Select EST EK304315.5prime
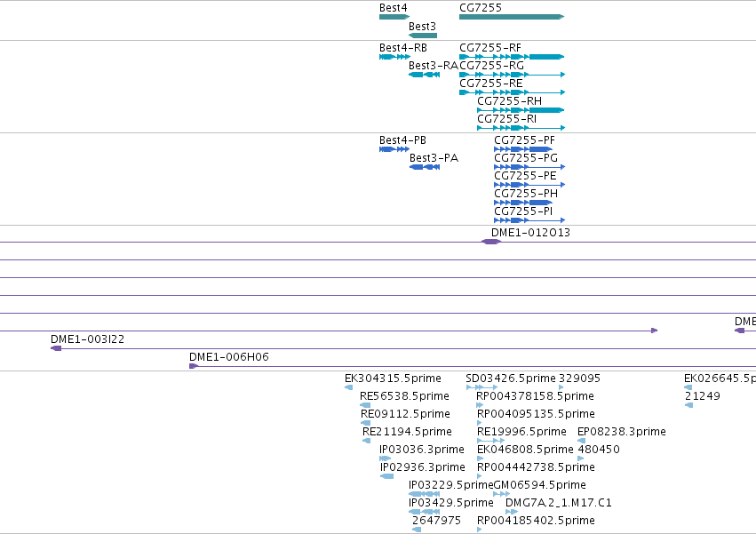Image resolution: width=756 pixels, height=534 pixels. (x=348, y=387)
